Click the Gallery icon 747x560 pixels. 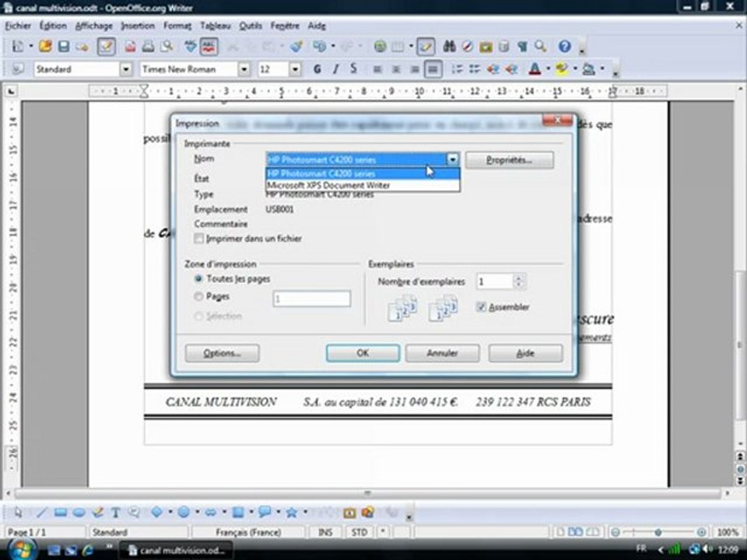486,46
